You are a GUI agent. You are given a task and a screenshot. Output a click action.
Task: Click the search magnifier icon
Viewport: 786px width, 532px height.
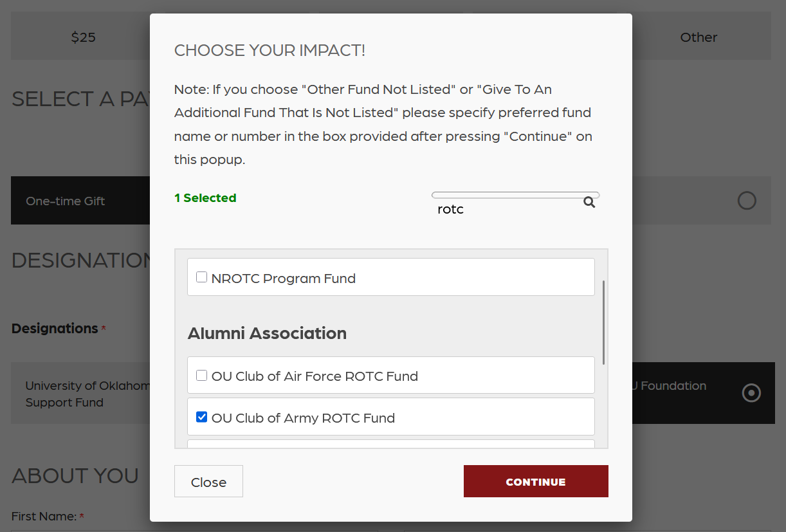589,203
